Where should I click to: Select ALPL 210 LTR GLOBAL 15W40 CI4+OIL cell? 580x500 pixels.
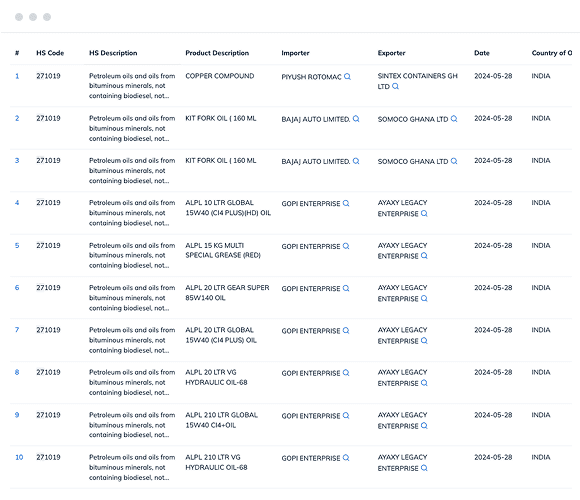(x=221, y=420)
